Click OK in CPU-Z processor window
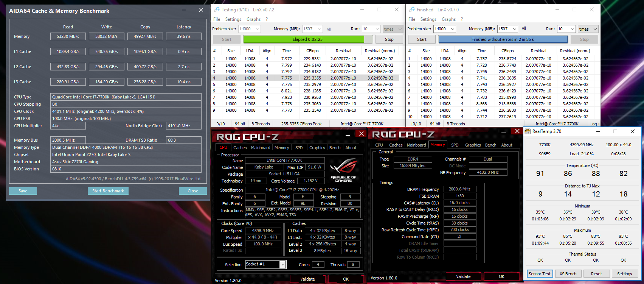 [x=346, y=279]
